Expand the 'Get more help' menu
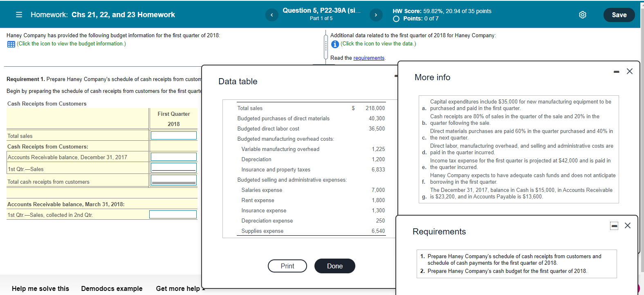Image resolution: width=644 pixels, height=295 pixels. 180,288
